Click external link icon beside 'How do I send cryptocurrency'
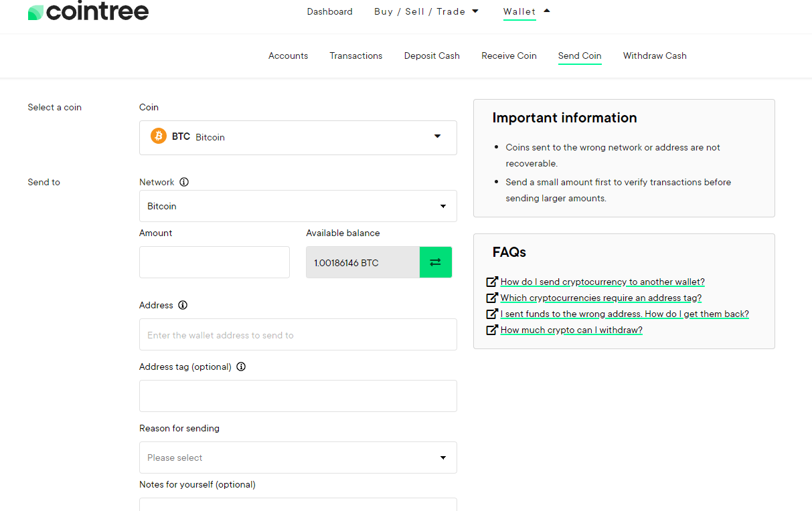 coord(492,282)
